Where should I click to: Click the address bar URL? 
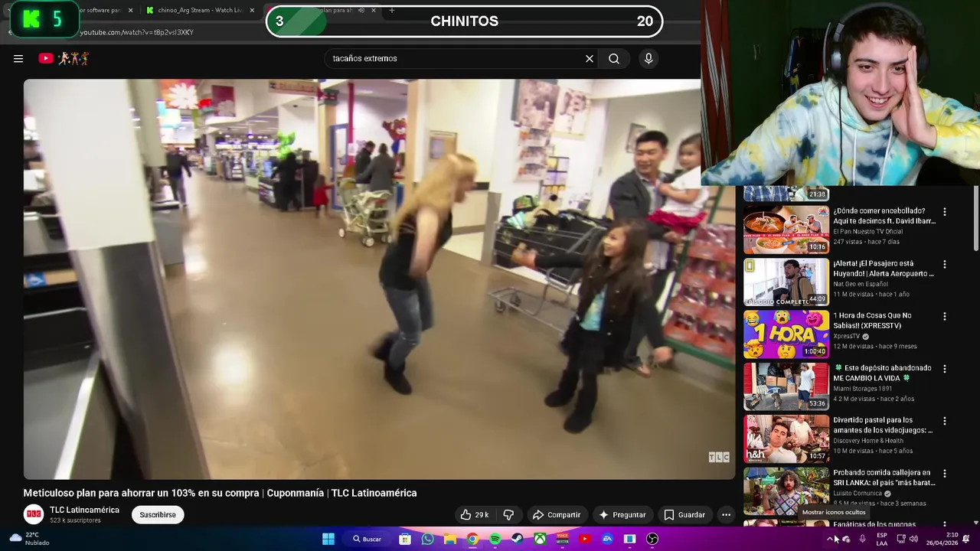(136, 32)
